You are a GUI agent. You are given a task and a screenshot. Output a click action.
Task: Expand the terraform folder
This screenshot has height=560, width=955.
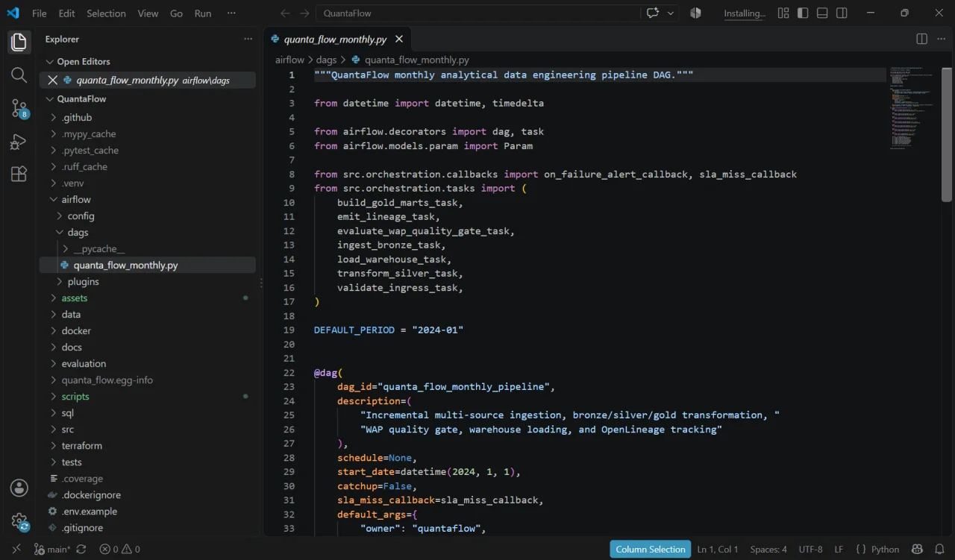[x=147, y=445]
